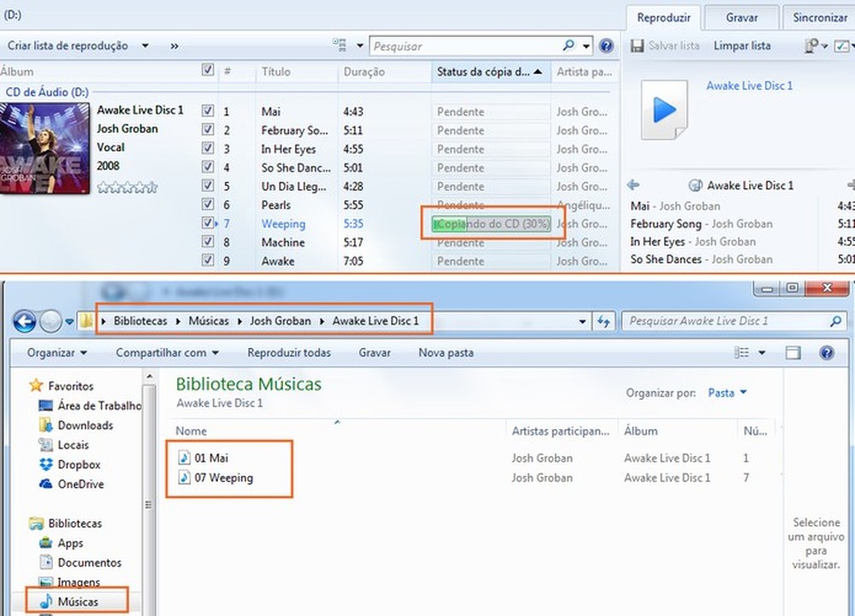Select the Downloads folder in Favoritos

[x=78, y=425]
